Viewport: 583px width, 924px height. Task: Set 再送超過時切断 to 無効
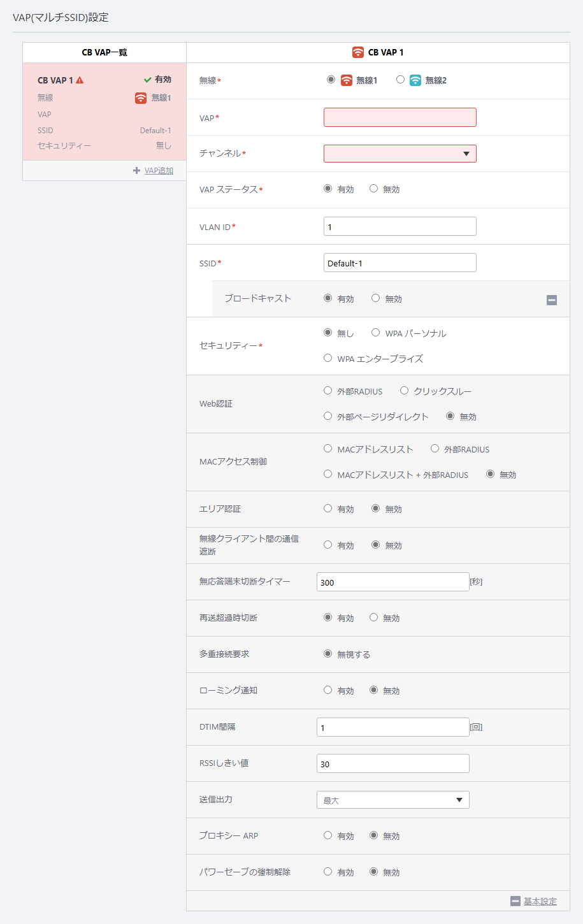tap(373, 617)
